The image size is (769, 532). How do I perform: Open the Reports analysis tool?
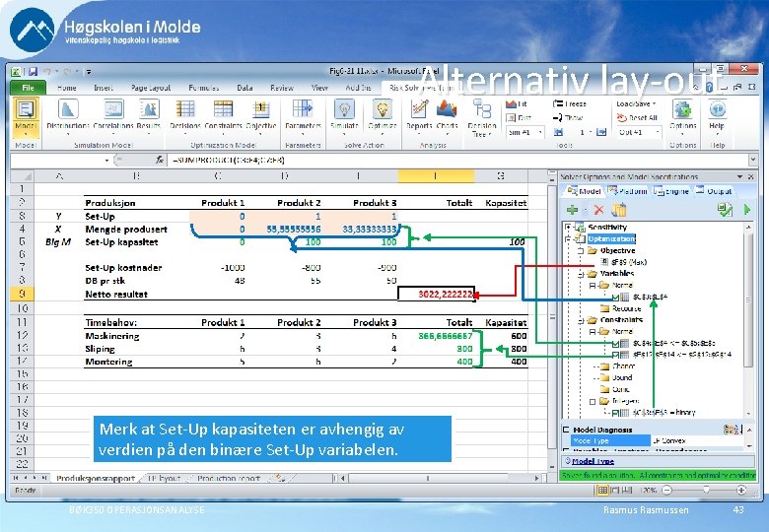click(418, 115)
